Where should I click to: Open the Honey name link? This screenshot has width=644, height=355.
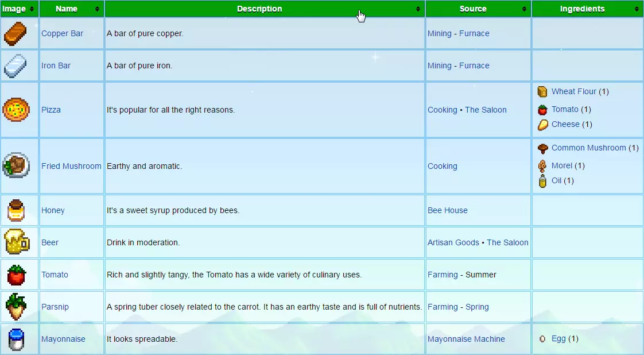pyautogui.click(x=53, y=210)
